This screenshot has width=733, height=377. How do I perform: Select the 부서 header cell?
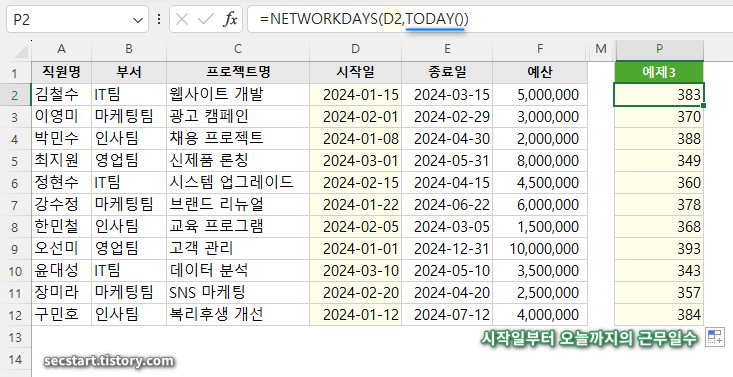tap(129, 72)
